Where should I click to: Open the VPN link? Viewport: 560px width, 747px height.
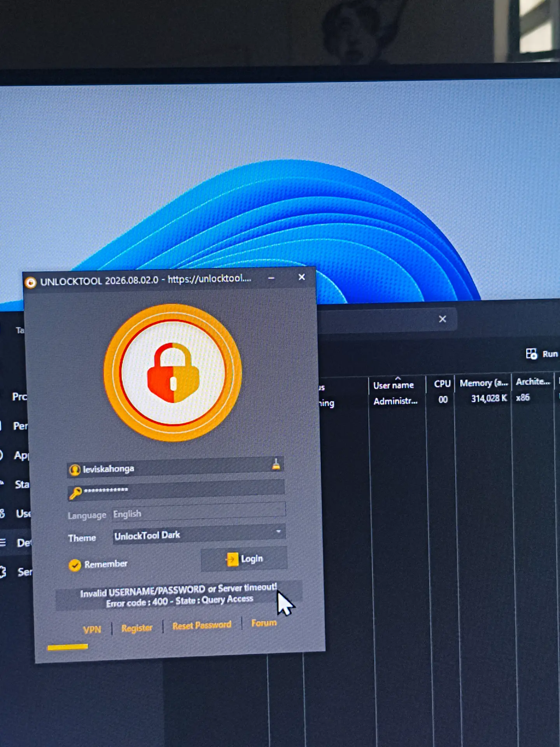(x=92, y=630)
